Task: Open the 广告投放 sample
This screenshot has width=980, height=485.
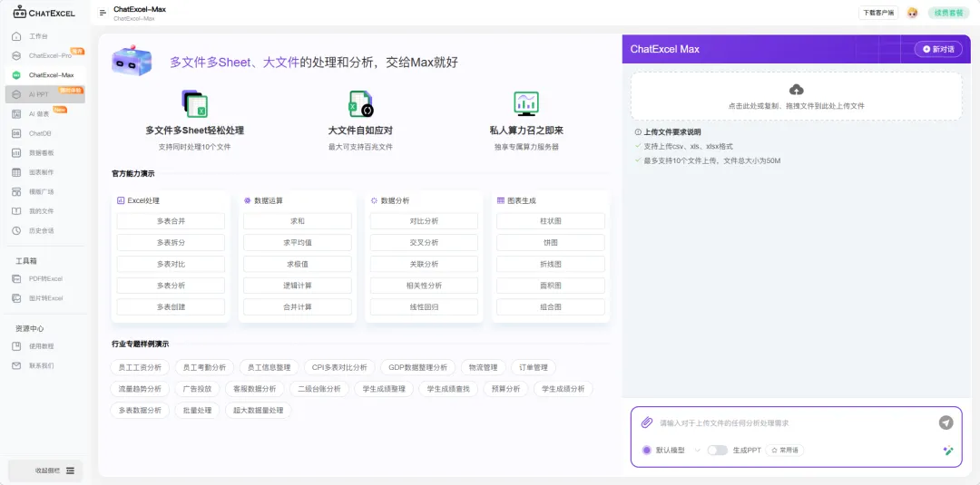Action: coord(197,389)
